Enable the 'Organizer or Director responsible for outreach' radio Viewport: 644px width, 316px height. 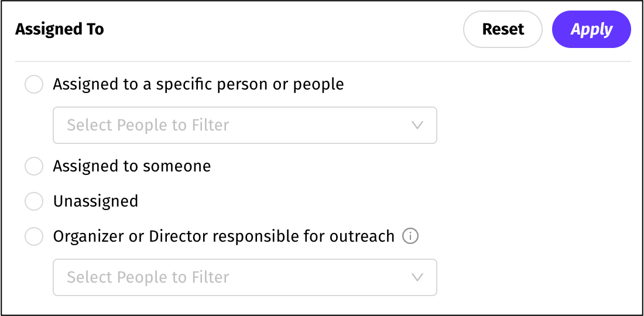point(34,236)
